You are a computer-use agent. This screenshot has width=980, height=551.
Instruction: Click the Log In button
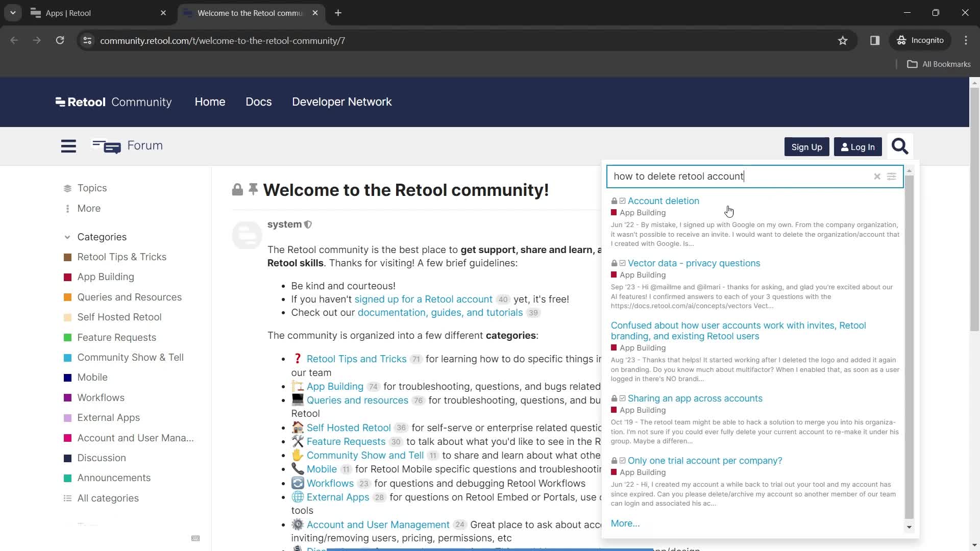click(x=857, y=147)
